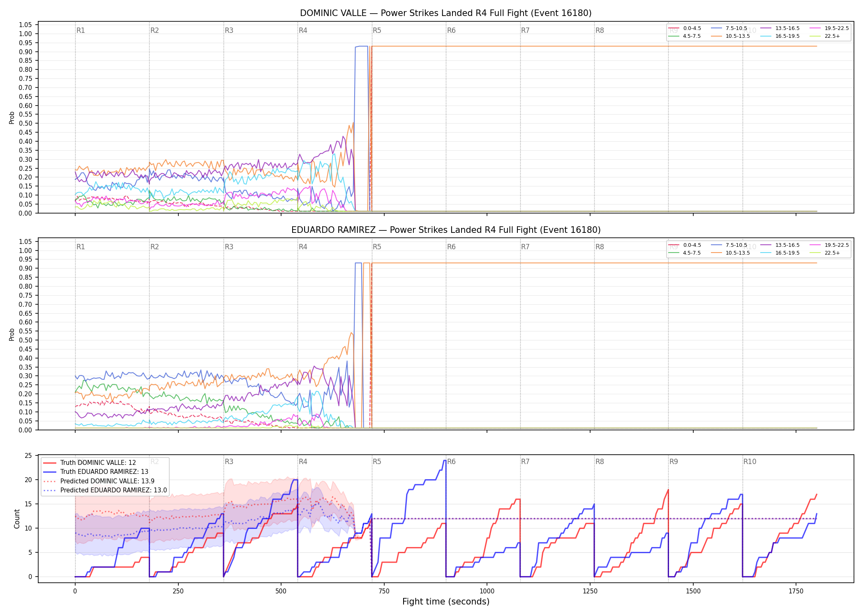The image size is (863, 616).
Task: Click the R10 round marker in count chart
Action: coord(750,462)
